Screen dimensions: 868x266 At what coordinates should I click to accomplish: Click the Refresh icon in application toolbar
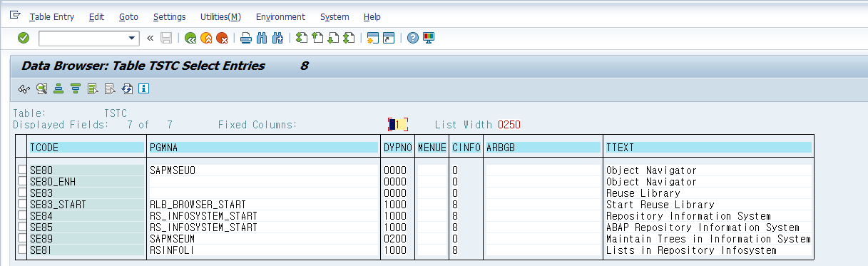pos(127,89)
